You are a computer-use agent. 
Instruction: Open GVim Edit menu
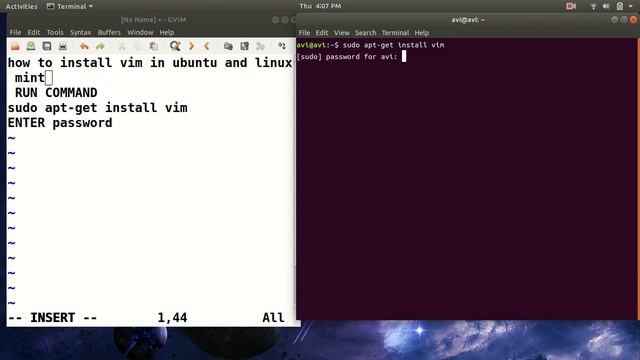point(33,32)
